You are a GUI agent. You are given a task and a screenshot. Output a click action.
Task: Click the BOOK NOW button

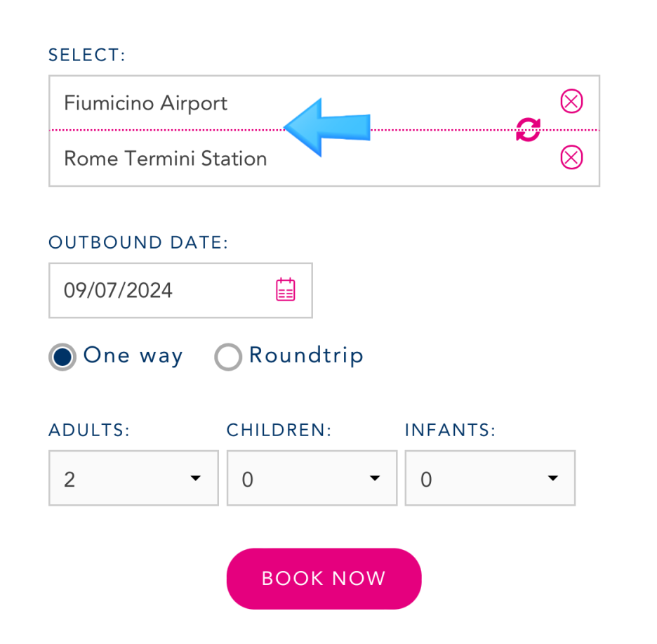(324, 579)
